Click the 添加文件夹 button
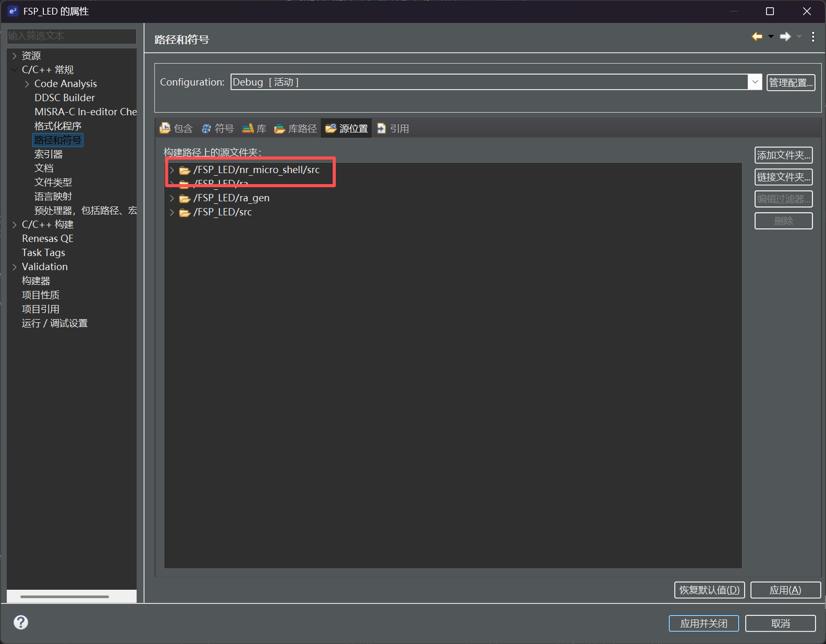Screen dimensions: 826x644 point(784,155)
